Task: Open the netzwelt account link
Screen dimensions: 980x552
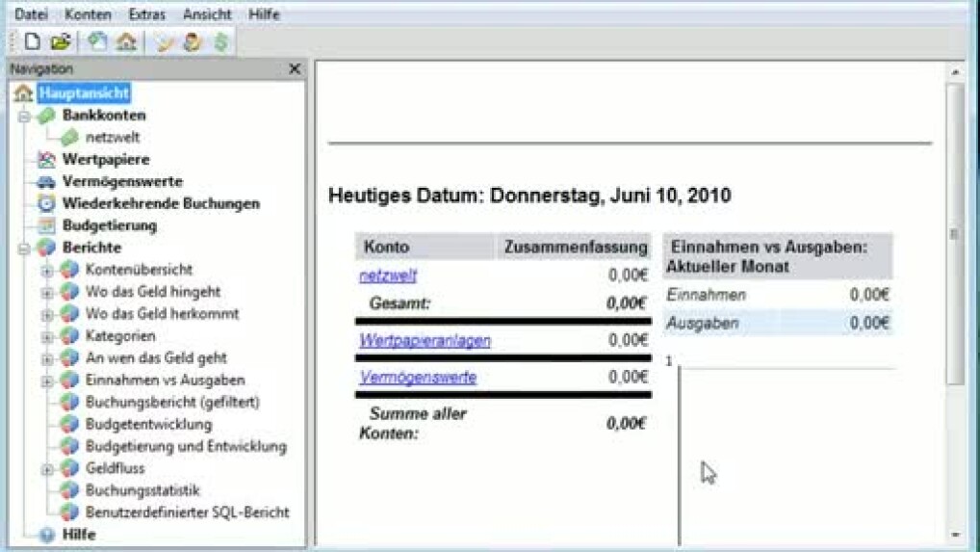Action: tap(387, 276)
